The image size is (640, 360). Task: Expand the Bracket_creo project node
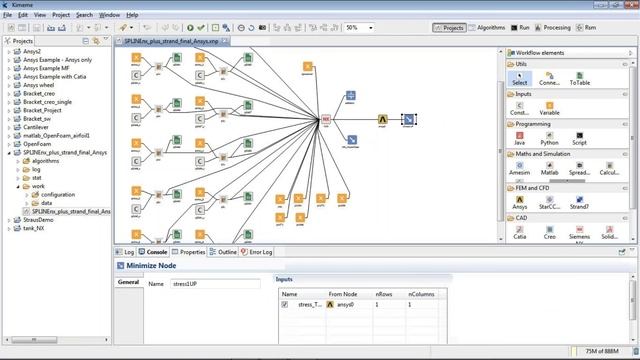9,94
